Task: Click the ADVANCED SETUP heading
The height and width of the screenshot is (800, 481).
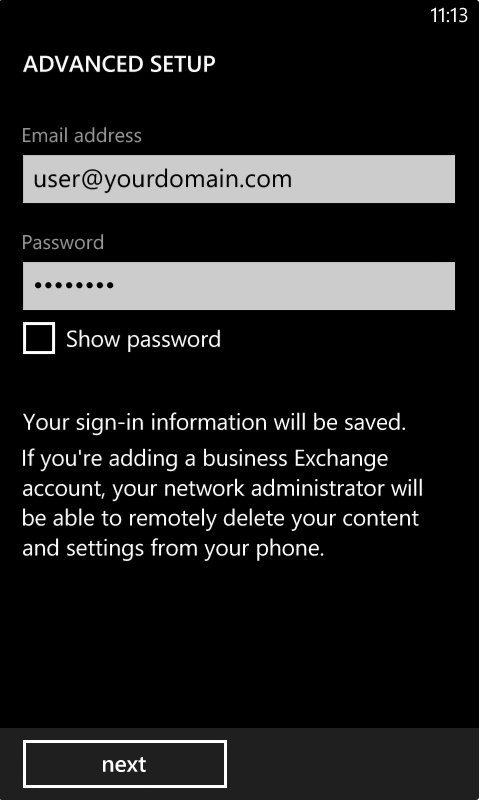Action: click(119, 64)
